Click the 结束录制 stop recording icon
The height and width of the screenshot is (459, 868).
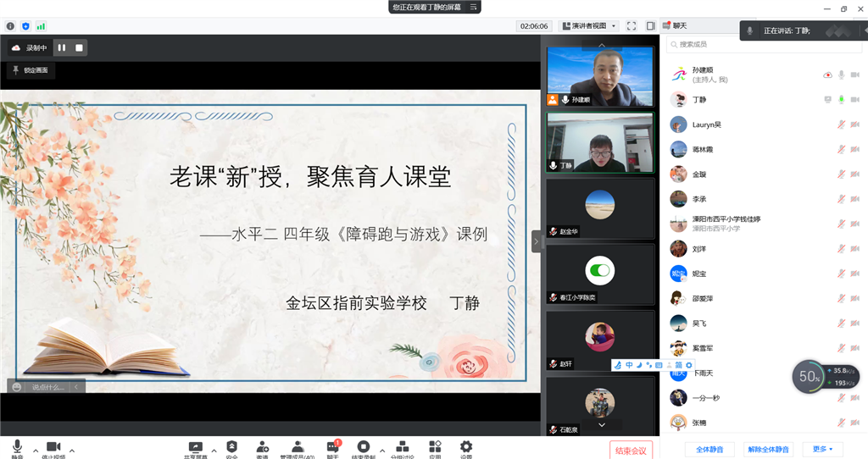(x=363, y=447)
